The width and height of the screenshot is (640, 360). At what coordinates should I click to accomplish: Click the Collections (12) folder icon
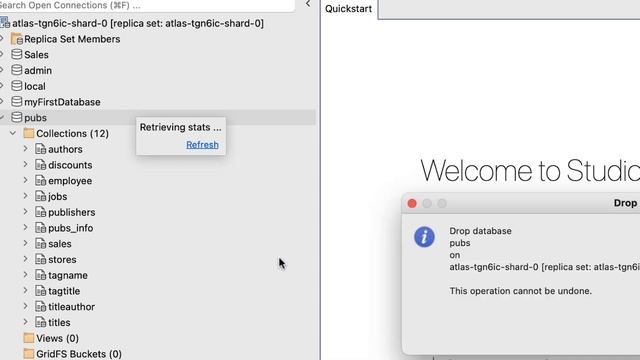coord(29,133)
